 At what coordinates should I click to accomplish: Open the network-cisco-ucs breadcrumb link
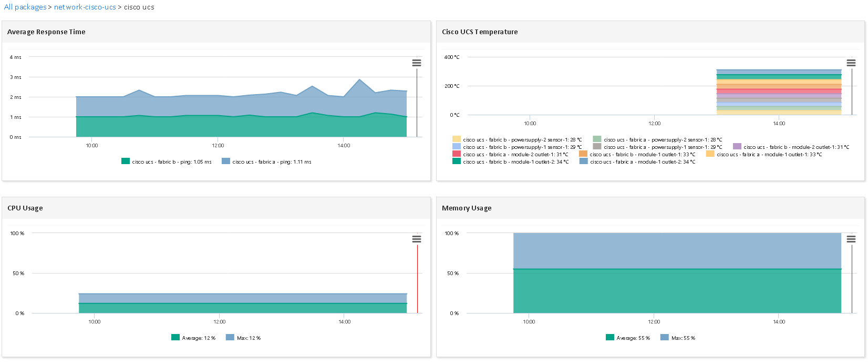pyautogui.click(x=85, y=7)
